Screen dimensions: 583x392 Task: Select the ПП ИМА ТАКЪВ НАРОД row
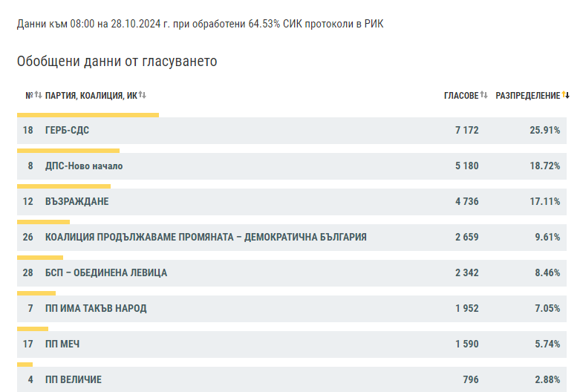click(292, 309)
